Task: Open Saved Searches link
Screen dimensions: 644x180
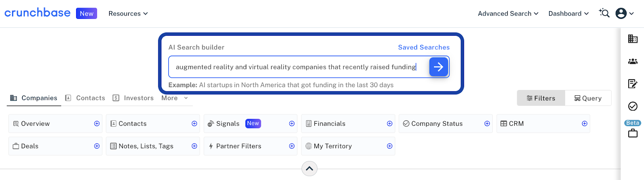Action: [424, 47]
